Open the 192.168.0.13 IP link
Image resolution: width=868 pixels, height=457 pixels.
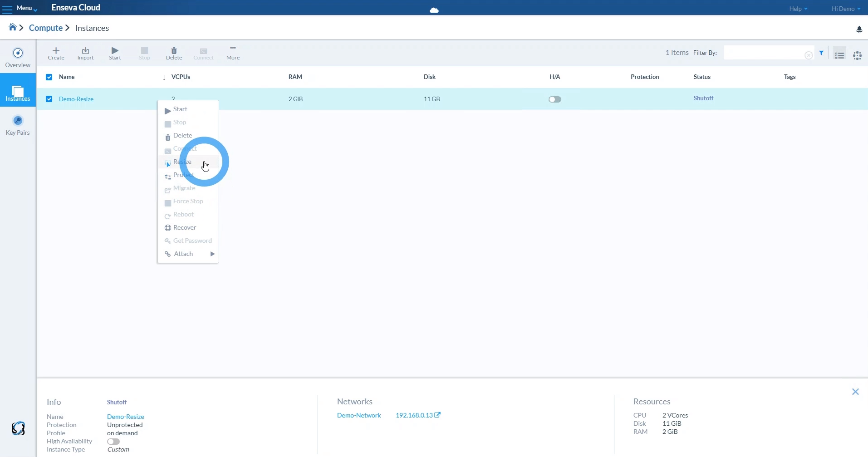coord(414,415)
